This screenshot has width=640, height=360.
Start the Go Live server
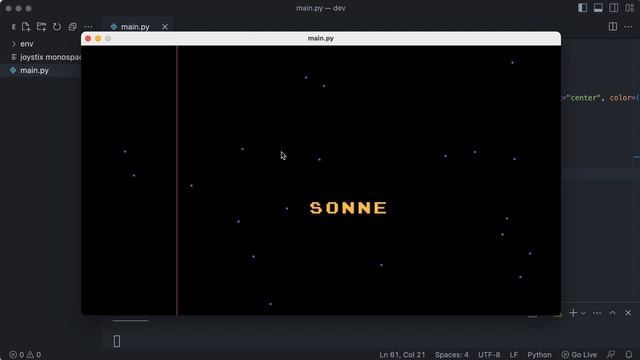coord(579,355)
